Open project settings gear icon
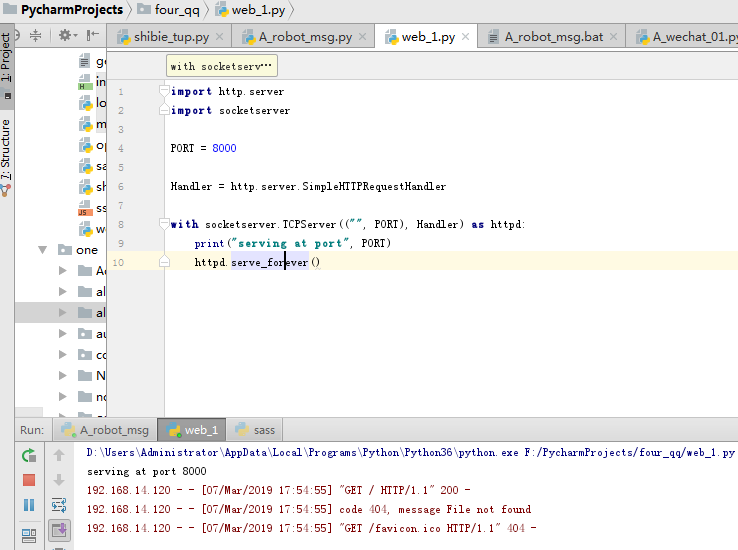The width and height of the screenshot is (738, 550). (65, 35)
